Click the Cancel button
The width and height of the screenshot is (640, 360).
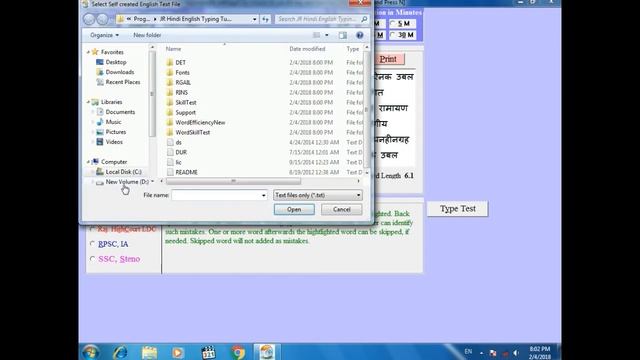point(341,209)
